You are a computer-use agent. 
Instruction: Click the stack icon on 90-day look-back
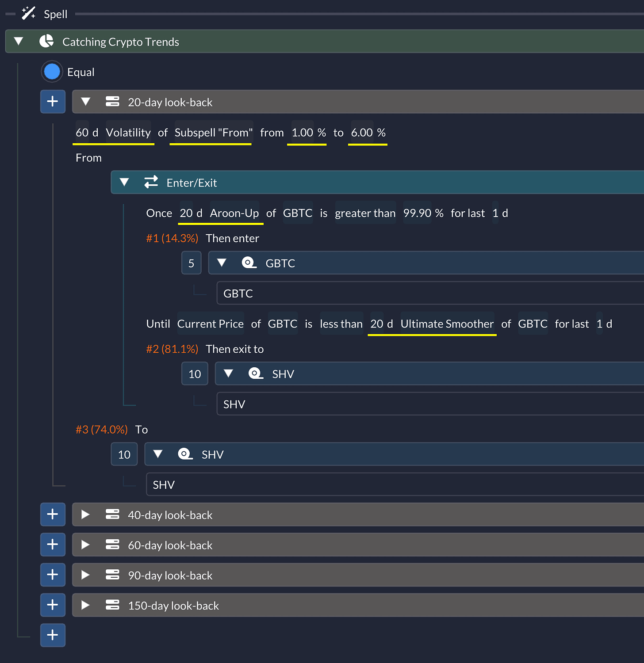(x=112, y=575)
